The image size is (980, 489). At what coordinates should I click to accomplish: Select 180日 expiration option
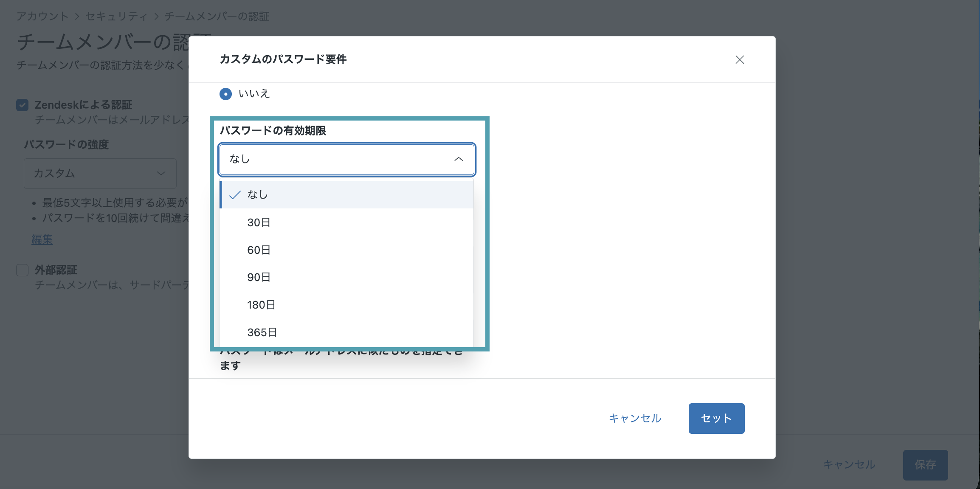point(346,305)
